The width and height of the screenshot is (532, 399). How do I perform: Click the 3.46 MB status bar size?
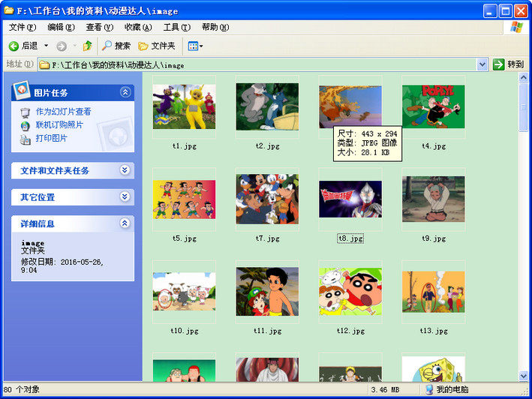[x=385, y=390]
